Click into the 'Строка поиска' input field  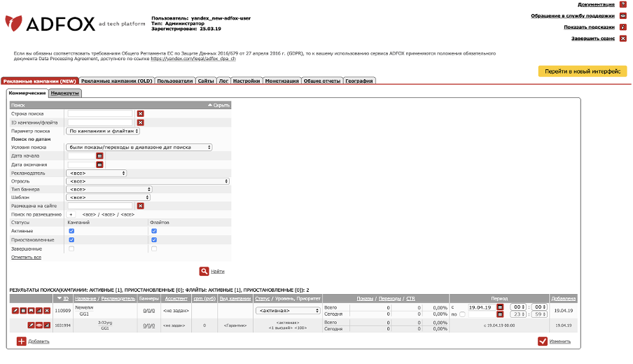tap(99, 113)
